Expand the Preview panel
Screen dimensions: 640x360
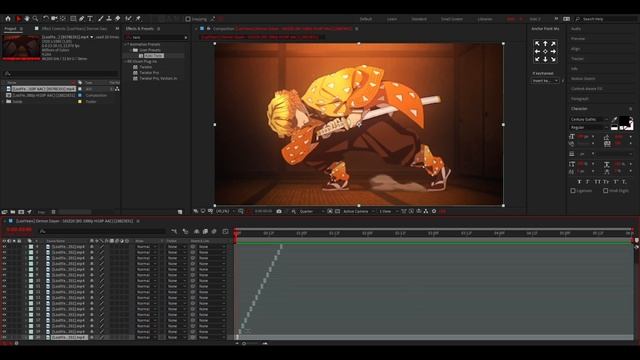coord(578,39)
